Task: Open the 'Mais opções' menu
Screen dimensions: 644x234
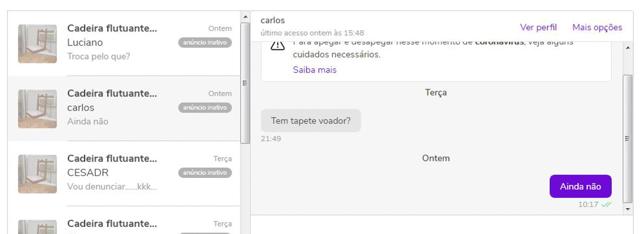Action: tap(597, 27)
